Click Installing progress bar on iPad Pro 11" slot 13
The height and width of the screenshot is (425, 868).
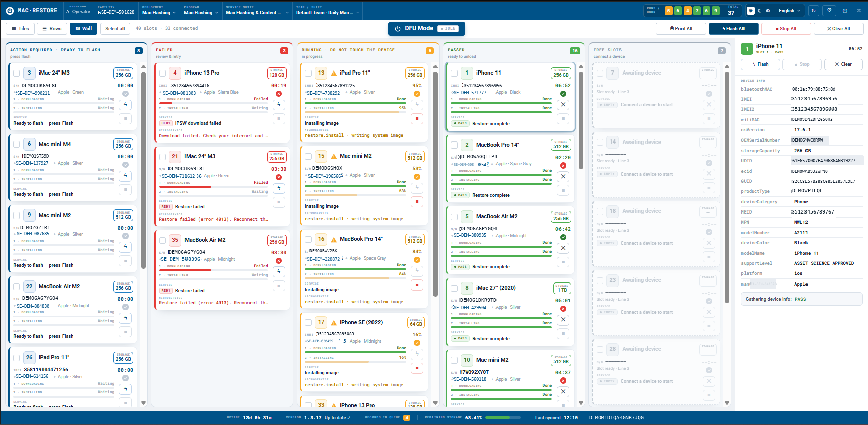[x=355, y=112]
